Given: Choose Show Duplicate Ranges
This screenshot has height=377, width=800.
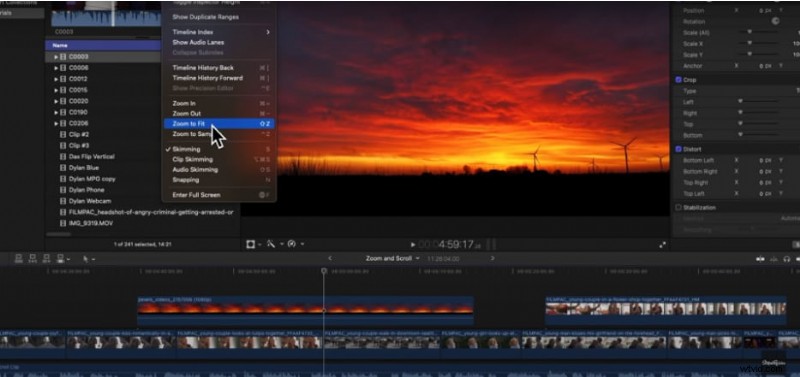Looking at the screenshot, I should click(219, 17).
